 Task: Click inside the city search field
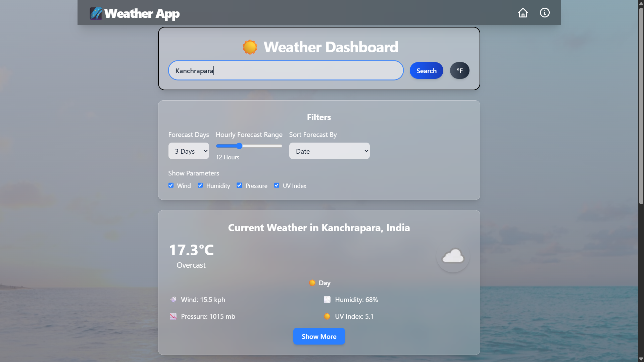point(286,70)
